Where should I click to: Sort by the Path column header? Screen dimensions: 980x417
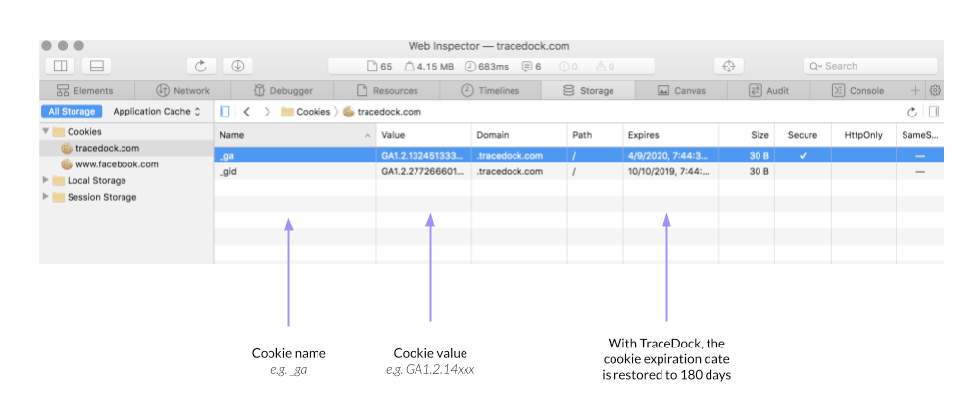click(x=596, y=135)
